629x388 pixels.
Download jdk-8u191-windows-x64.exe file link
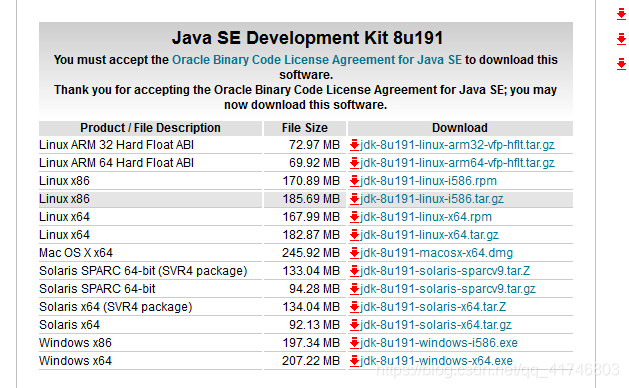pyautogui.click(x=436, y=361)
